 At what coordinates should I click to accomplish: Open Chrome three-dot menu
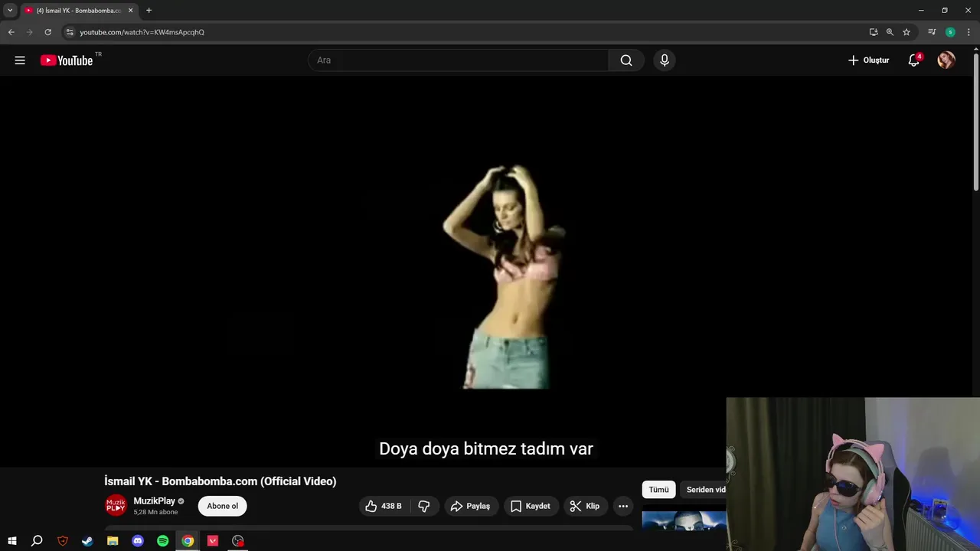tap(969, 32)
